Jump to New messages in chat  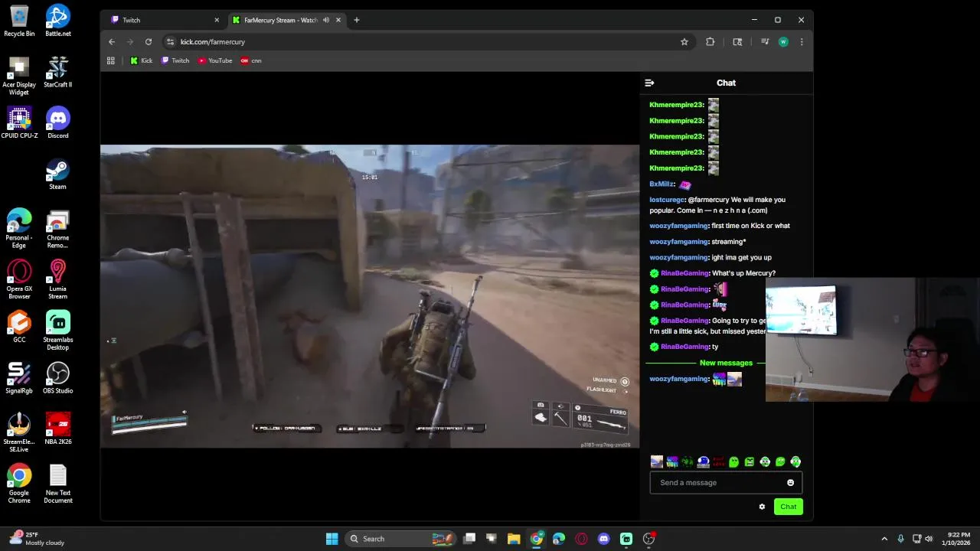coord(726,363)
